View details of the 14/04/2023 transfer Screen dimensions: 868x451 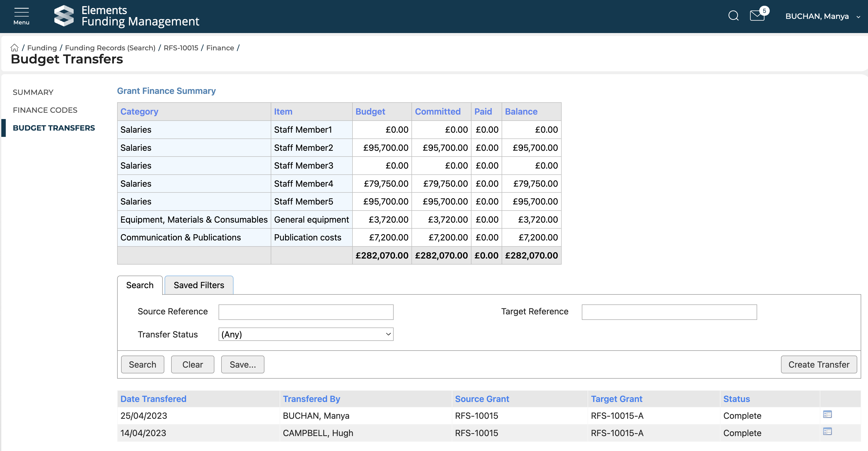coord(827,431)
